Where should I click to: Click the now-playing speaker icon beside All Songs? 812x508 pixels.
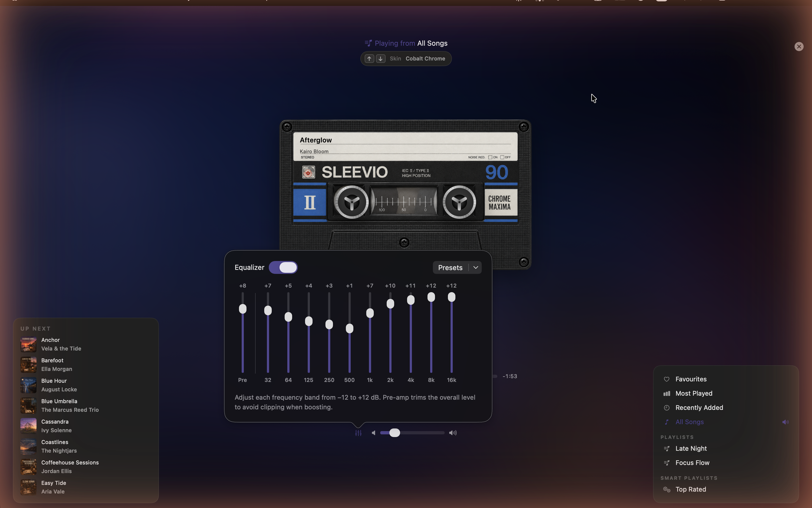tap(785, 422)
